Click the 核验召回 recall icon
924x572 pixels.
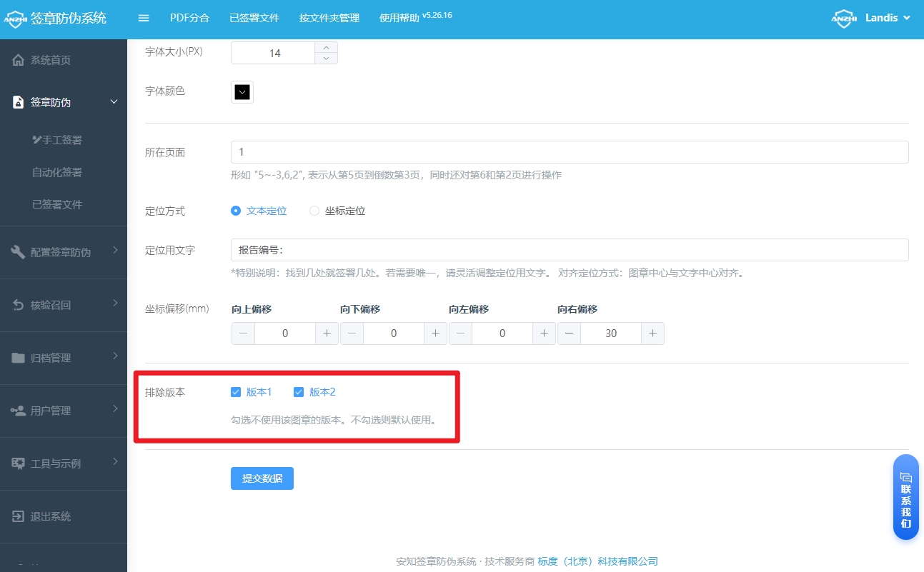[19, 305]
